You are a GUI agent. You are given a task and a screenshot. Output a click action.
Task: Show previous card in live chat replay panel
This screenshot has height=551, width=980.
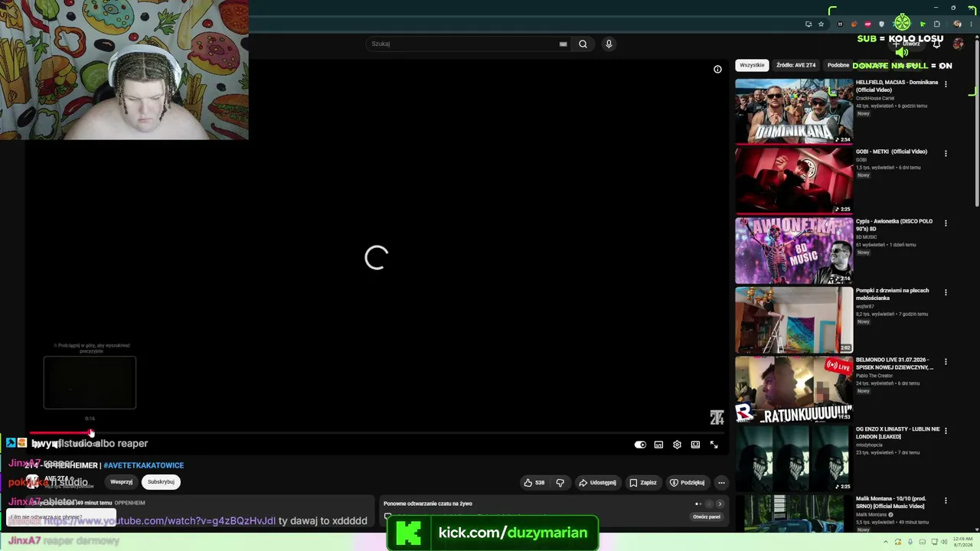click(x=709, y=504)
